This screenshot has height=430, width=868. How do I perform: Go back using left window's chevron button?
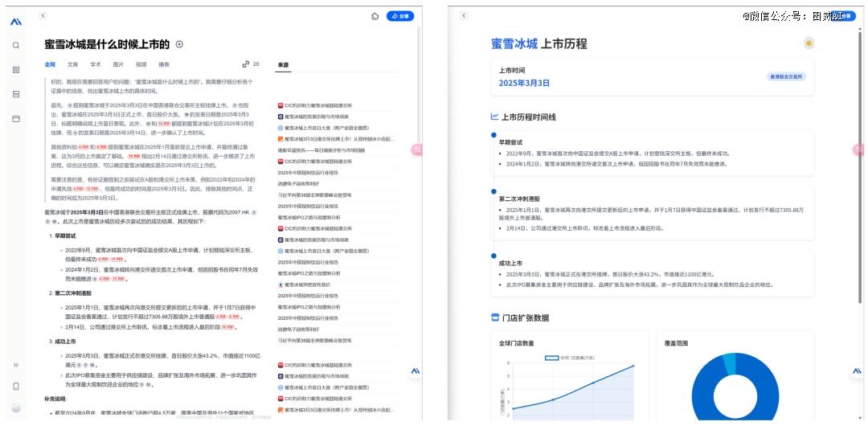click(x=43, y=16)
